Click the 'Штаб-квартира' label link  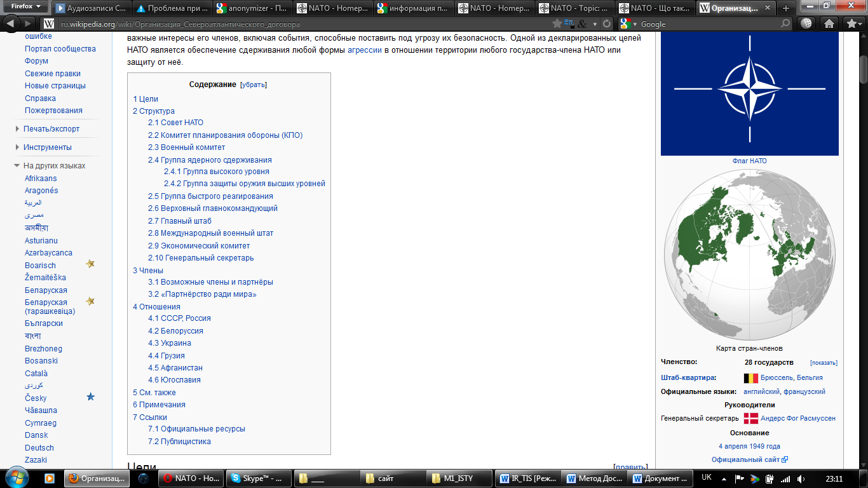(688, 377)
